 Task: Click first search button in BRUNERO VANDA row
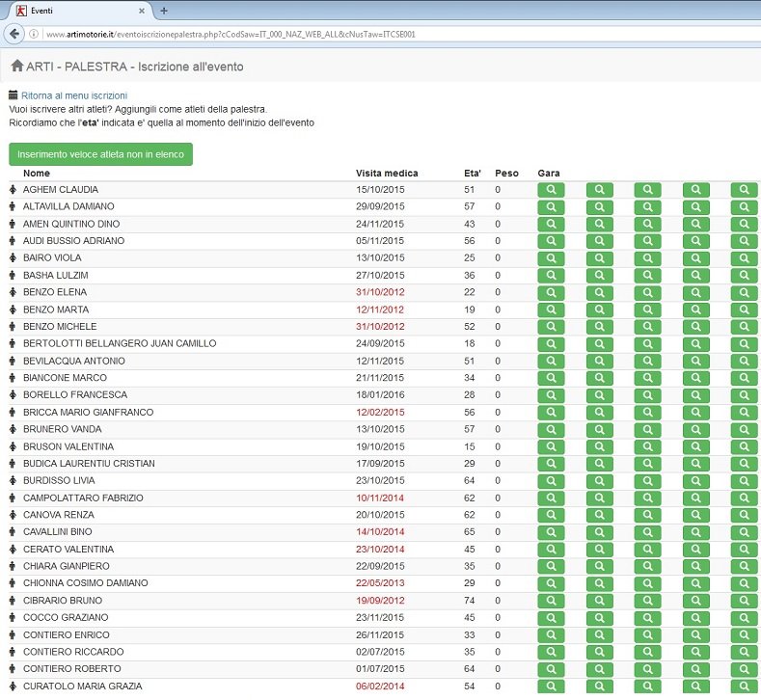coord(551,430)
